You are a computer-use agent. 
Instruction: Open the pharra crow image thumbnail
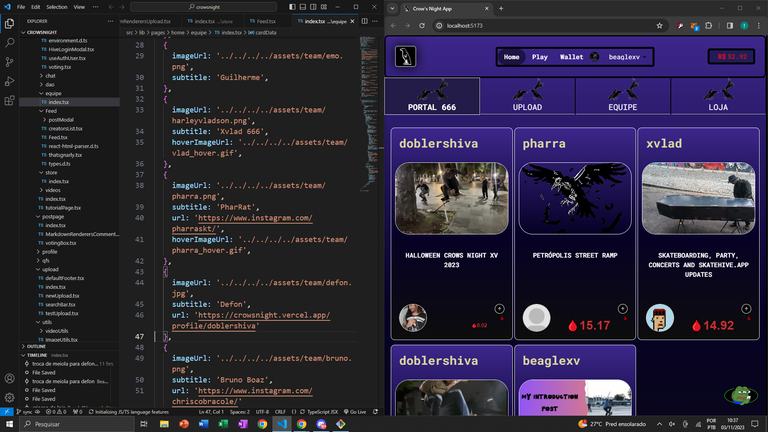[575, 198]
